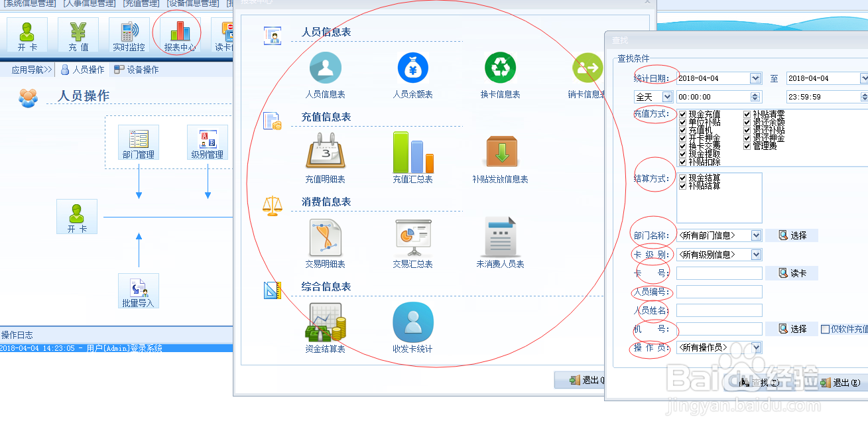The width and height of the screenshot is (868, 435).
Task: Uncheck the 充值机 checkbox
Action: 683,131
